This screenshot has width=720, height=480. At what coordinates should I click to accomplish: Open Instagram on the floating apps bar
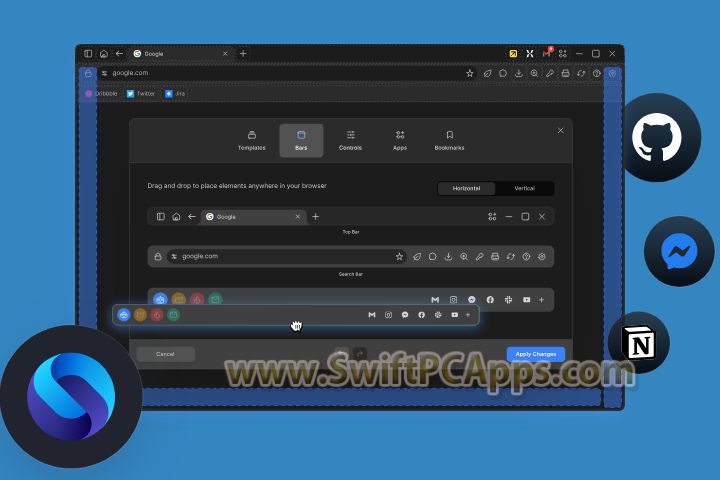click(x=388, y=315)
